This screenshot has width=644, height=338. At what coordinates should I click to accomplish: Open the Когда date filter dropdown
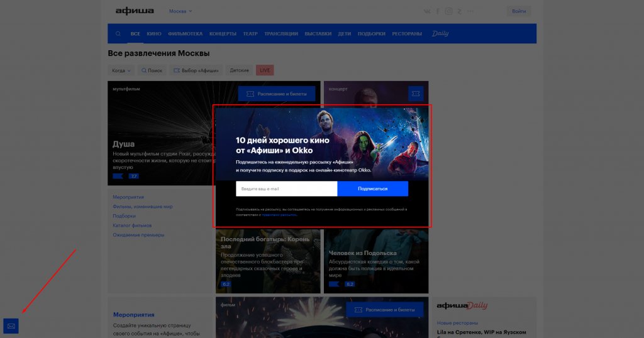(x=121, y=70)
